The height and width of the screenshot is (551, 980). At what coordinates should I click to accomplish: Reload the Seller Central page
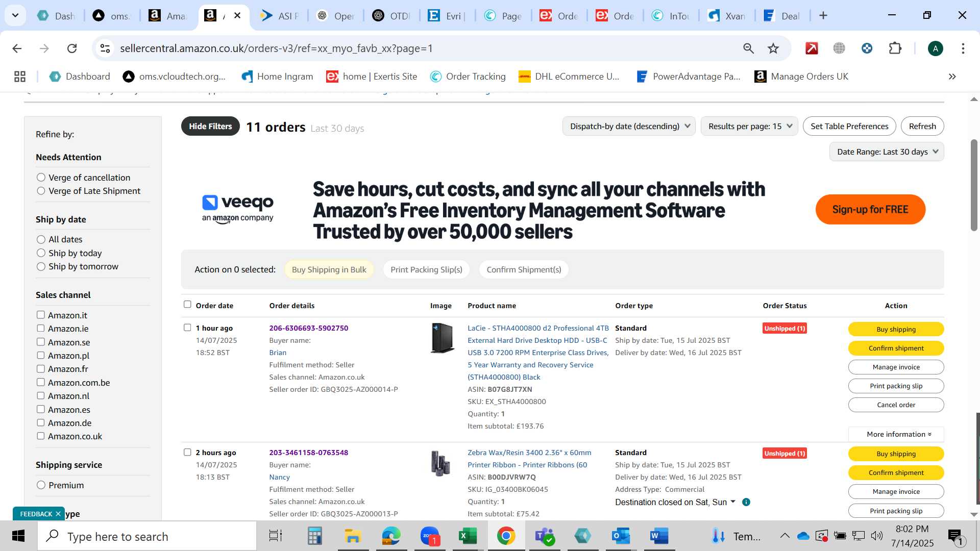coord(72,48)
